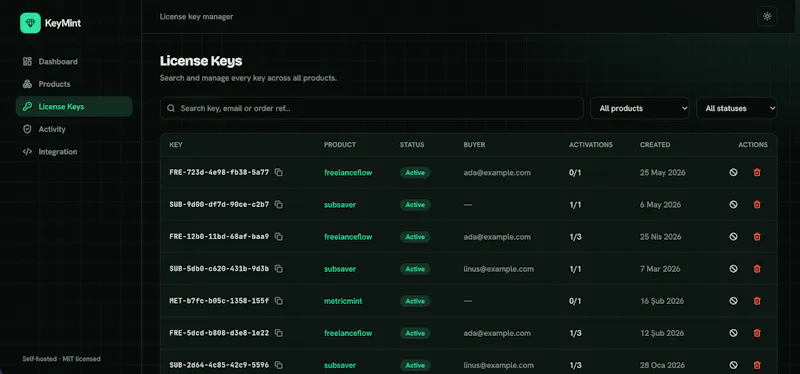Click key text SUB-9d00-df7d-90ce-c2b7
Viewport: 800px width, 374px height.
pos(219,205)
